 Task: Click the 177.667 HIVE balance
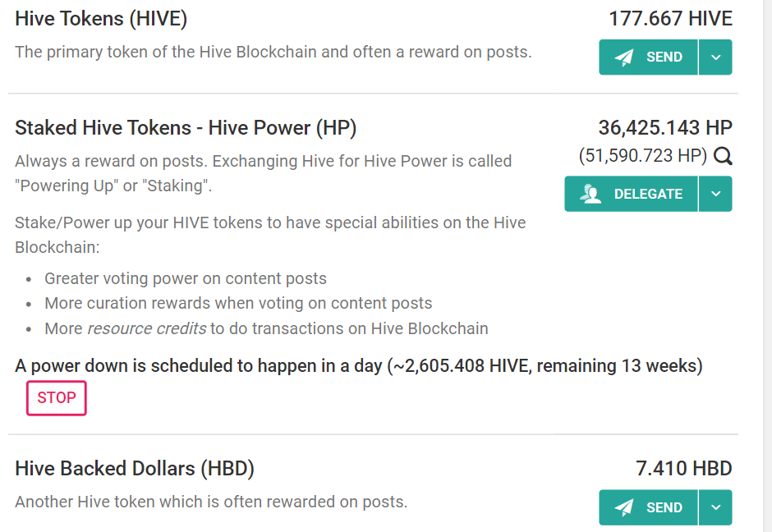(671, 19)
